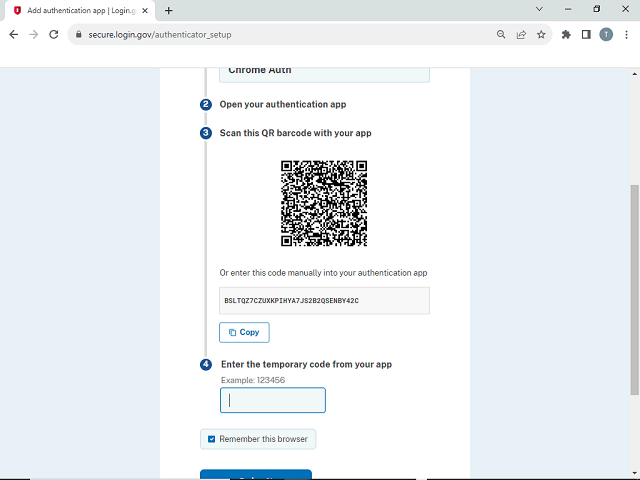
Task: Reload the login.gov page
Action: click(53, 35)
